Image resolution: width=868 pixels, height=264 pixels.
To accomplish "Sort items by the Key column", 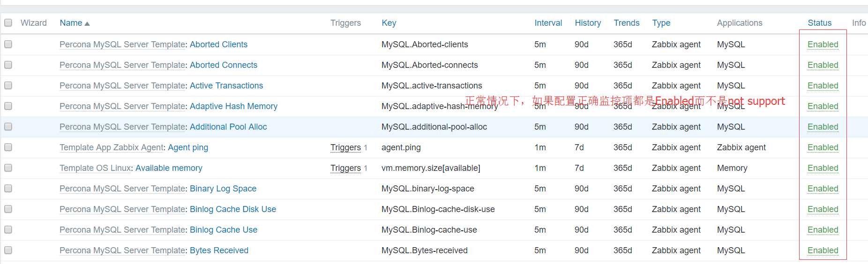I will (389, 23).
